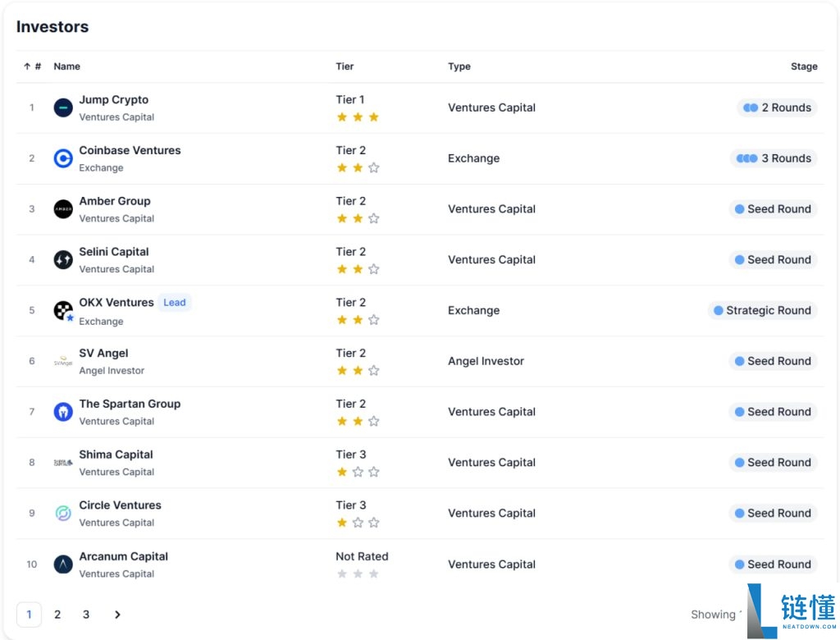Click the Not Rated label for Arcanum Capital
Screen dimensions: 840x640
point(362,556)
